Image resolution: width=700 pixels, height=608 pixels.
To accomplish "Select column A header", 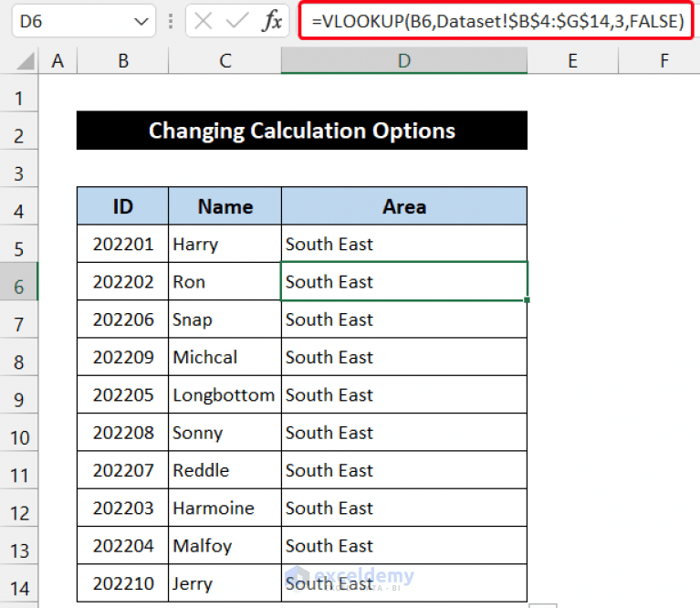I will [x=57, y=61].
